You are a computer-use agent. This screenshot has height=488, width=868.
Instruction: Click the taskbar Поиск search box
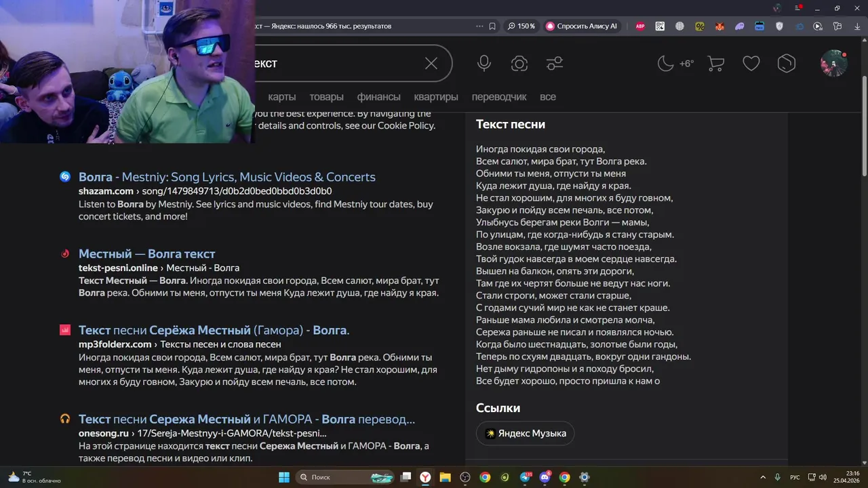click(345, 477)
